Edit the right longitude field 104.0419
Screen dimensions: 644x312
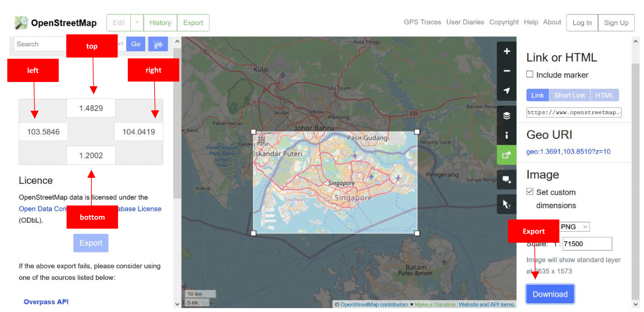(139, 132)
